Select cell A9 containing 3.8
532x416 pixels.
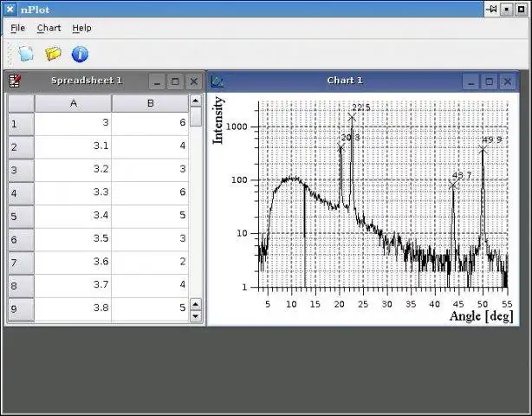coord(73,309)
